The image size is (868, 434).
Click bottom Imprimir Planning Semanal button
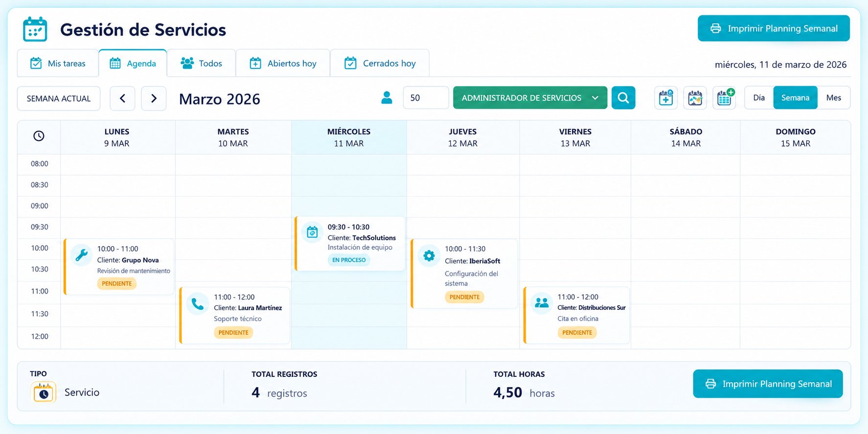point(768,384)
